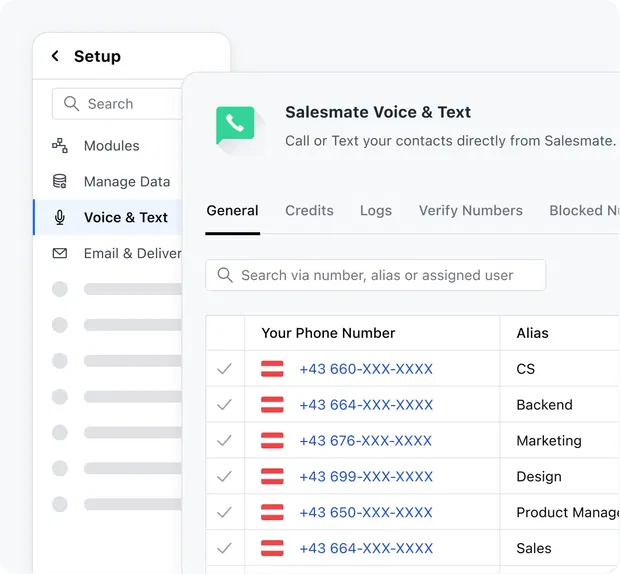The width and height of the screenshot is (620, 574).
Task: Click the Austria flag beside +43 660-XXX-XXXX
Action: pyautogui.click(x=272, y=369)
